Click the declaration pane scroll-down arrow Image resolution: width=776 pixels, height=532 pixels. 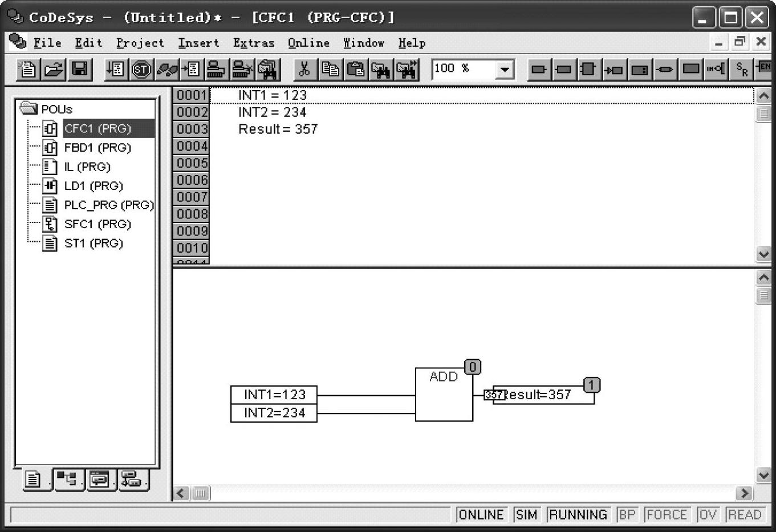click(x=763, y=254)
